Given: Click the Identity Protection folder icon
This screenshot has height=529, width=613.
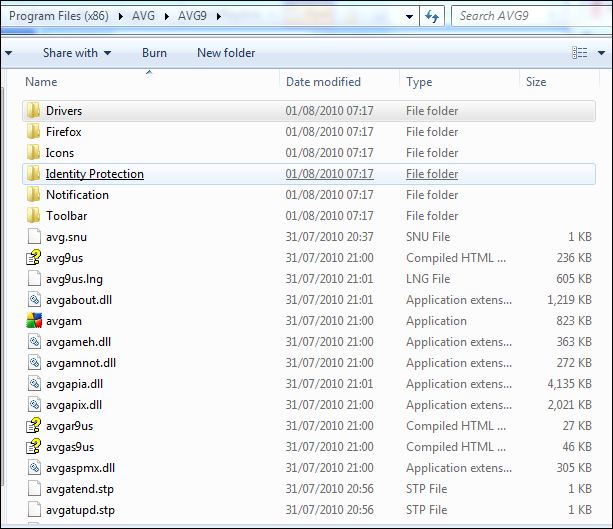Looking at the screenshot, I should pyautogui.click(x=34, y=174).
